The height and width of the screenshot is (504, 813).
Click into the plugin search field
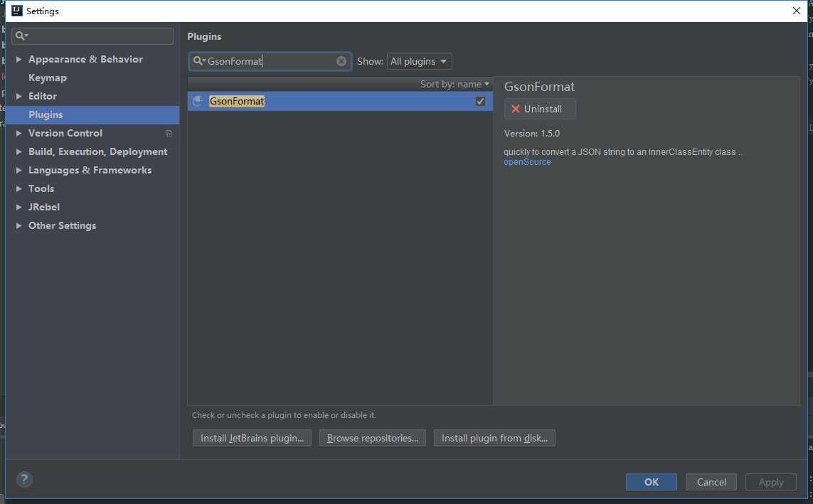pos(271,61)
